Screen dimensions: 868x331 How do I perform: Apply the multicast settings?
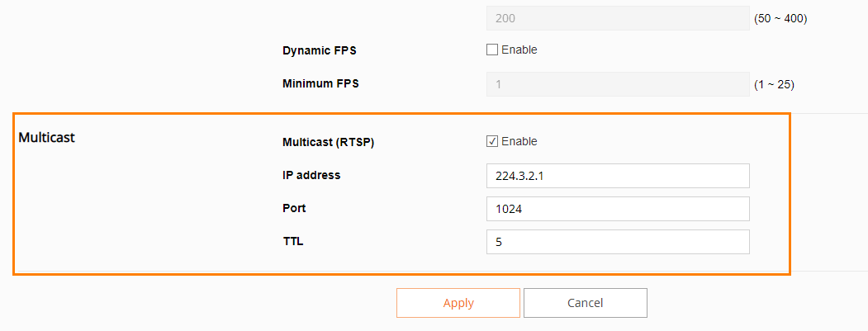458,303
